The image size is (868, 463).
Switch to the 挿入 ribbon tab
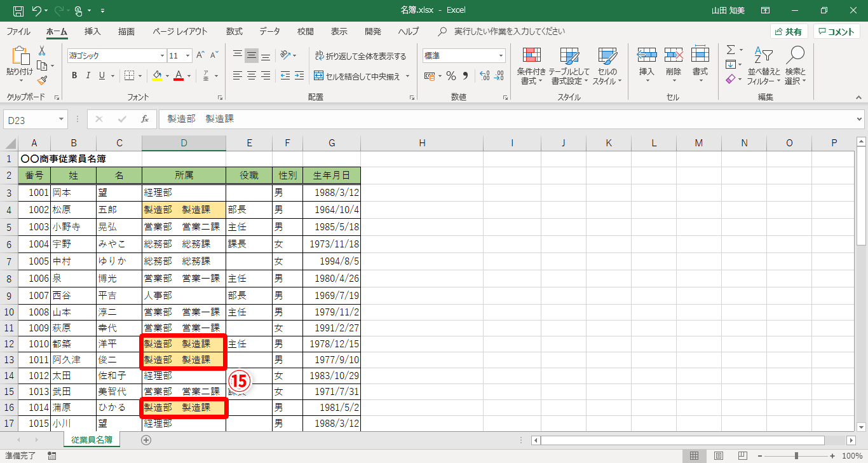pos(93,31)
